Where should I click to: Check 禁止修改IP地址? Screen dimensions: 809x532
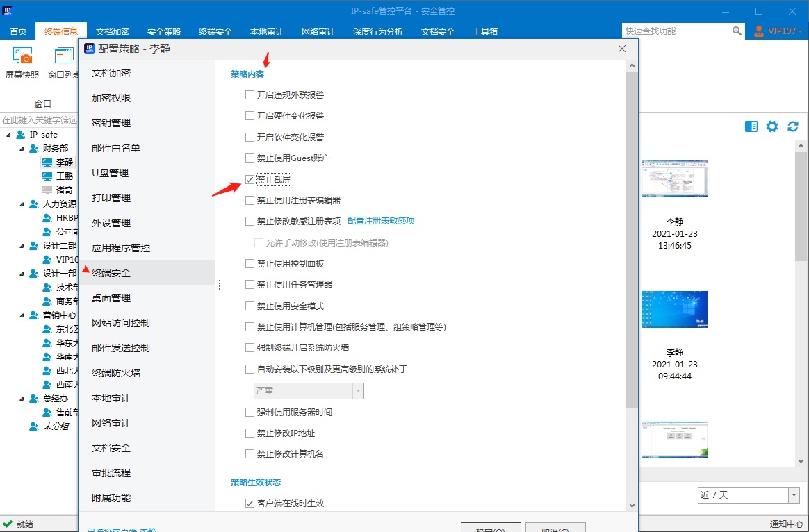[250, 433]
